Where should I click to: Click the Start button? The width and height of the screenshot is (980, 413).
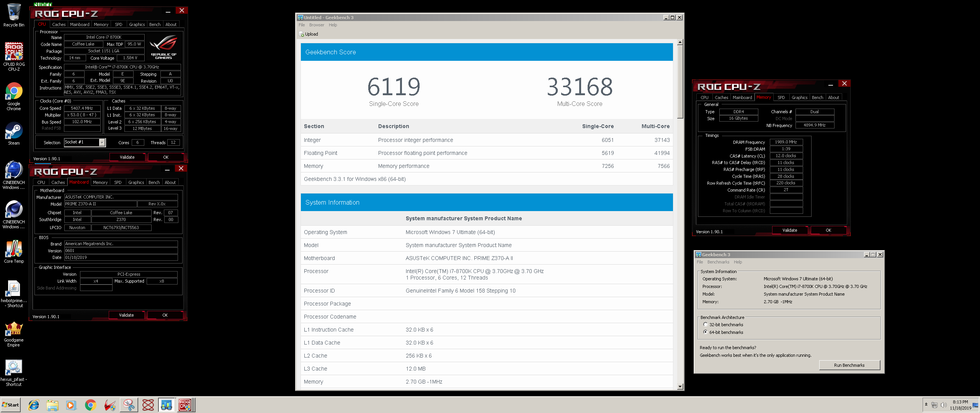click(10, 405)
